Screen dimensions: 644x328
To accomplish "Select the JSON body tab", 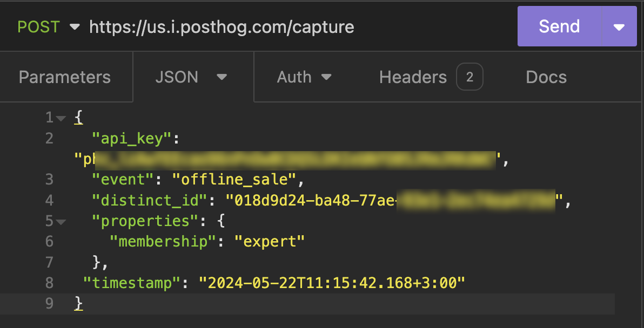I will (177, 77).
